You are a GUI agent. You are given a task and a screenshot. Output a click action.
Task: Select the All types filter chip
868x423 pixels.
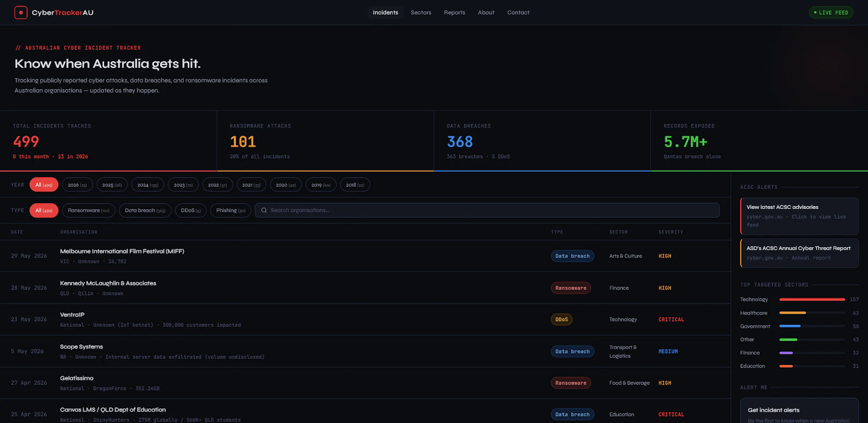click(44, 211)
